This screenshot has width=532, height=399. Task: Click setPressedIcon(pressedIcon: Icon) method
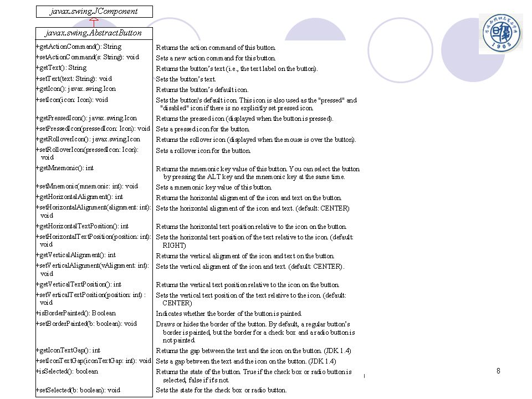click(x=93, y=129)
